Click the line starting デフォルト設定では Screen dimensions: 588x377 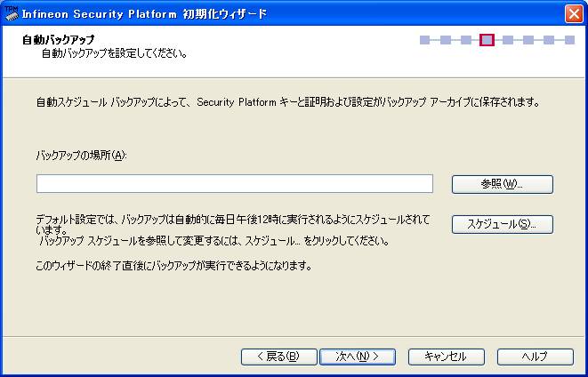233,220
